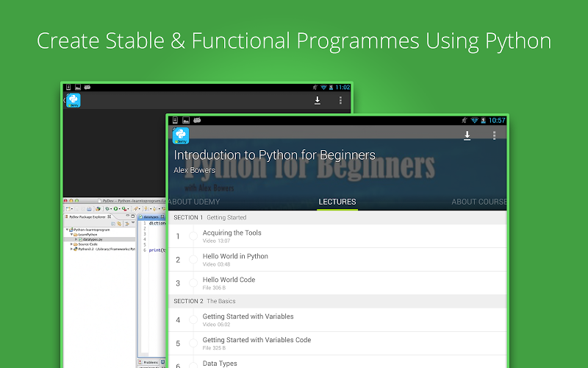Click Link with Editor icon in Package Explorer

coord(119,224)
